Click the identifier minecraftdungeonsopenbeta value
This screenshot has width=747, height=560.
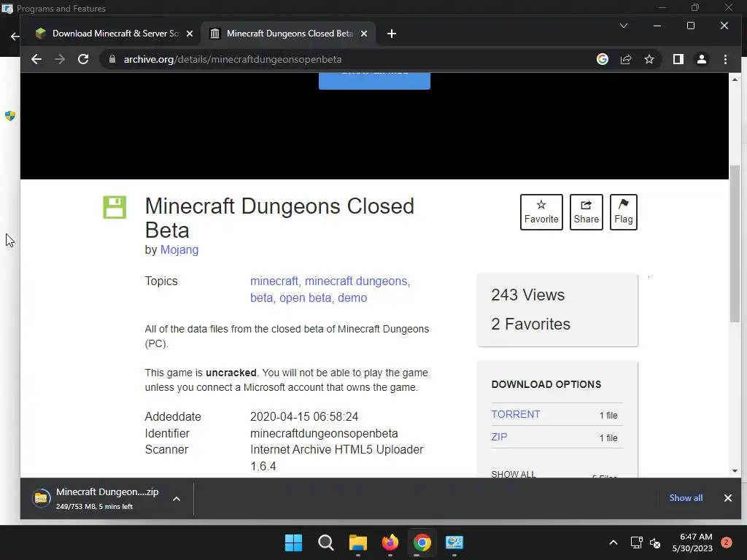[324, 433]
